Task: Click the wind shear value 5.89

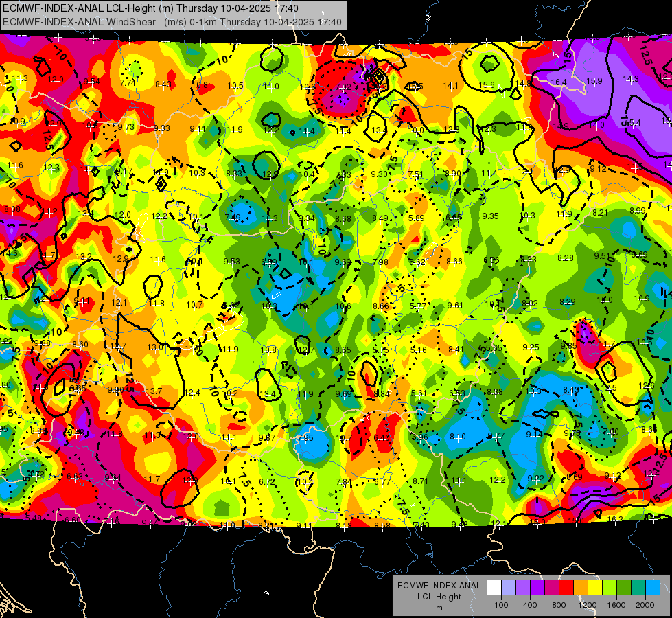Action: click(416, 218)
